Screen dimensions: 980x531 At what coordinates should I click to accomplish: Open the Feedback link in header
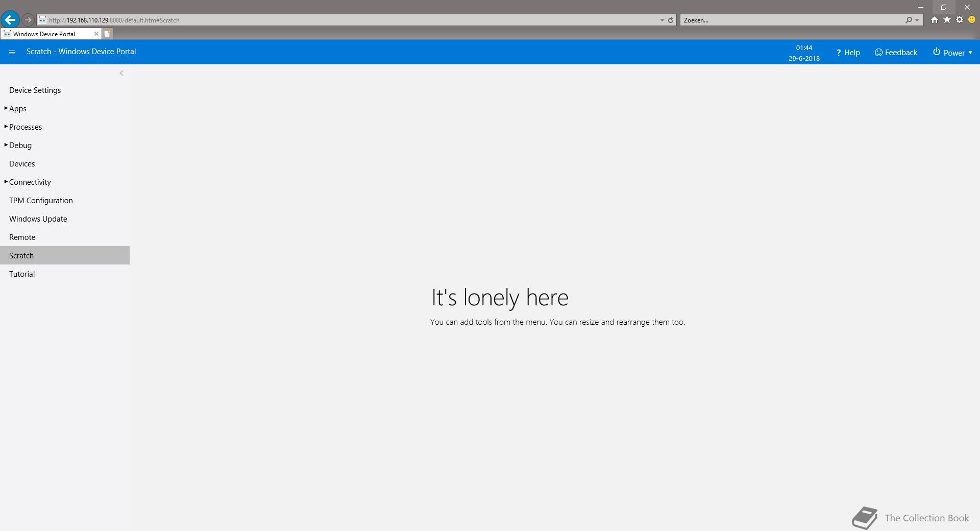896,53
